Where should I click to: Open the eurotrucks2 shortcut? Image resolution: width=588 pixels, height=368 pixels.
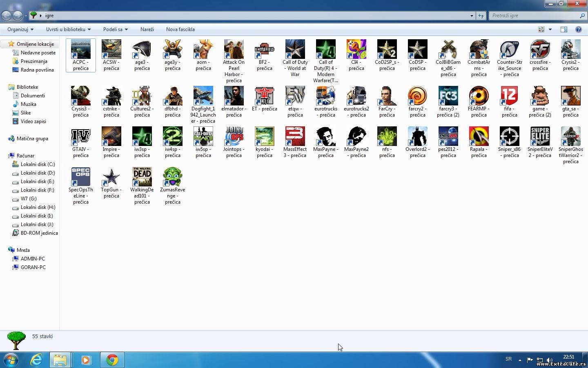[x=356, y=102]
